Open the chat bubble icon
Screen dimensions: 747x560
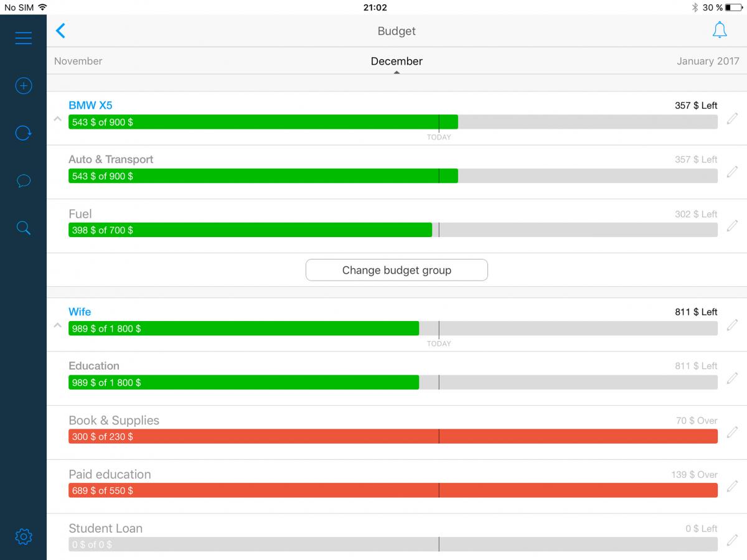tap(23, 181)
